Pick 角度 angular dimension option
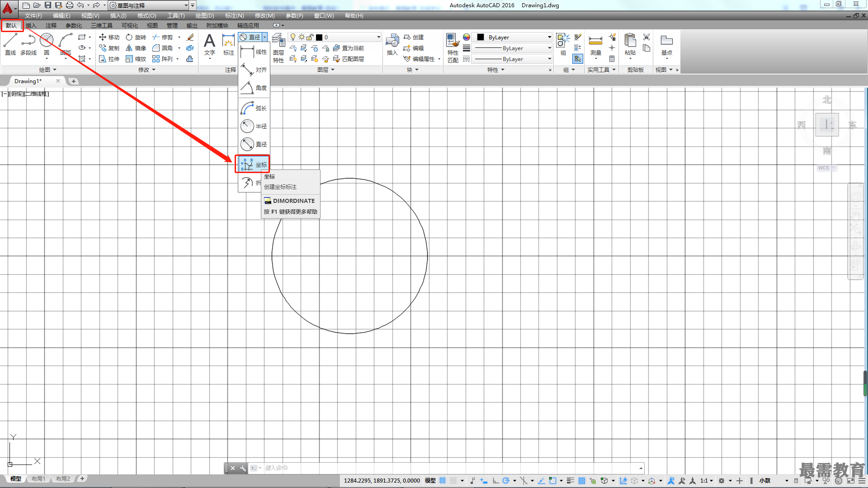 pos(254,88)
